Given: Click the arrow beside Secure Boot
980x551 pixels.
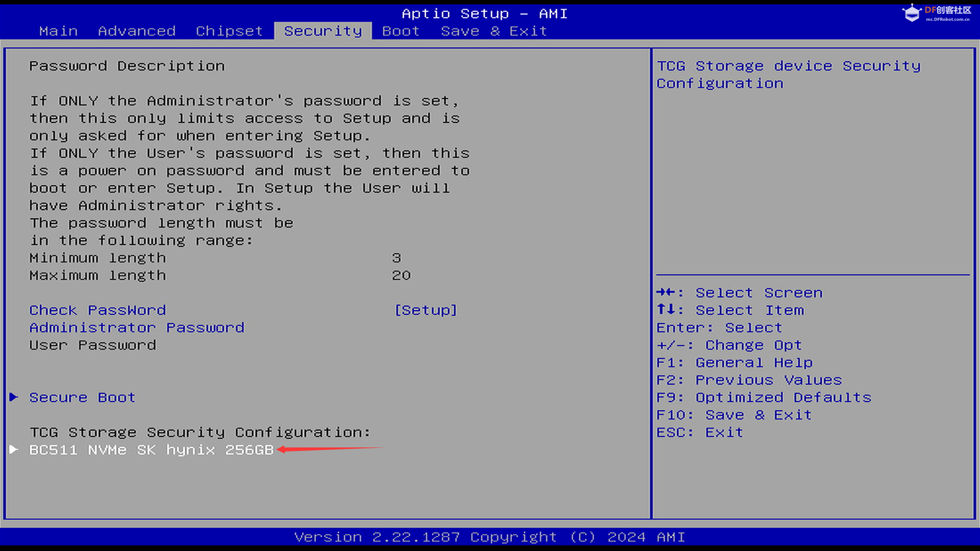Looking at the screenshot, I should click(14, 397).
